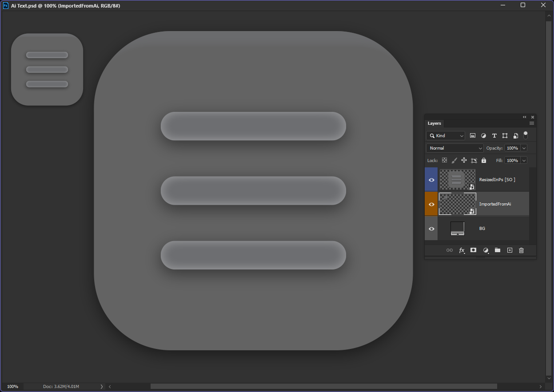This screenshot has height=392, width=554.
Task: Click the Create new layer icon
Action: click(x=509, y=250)
